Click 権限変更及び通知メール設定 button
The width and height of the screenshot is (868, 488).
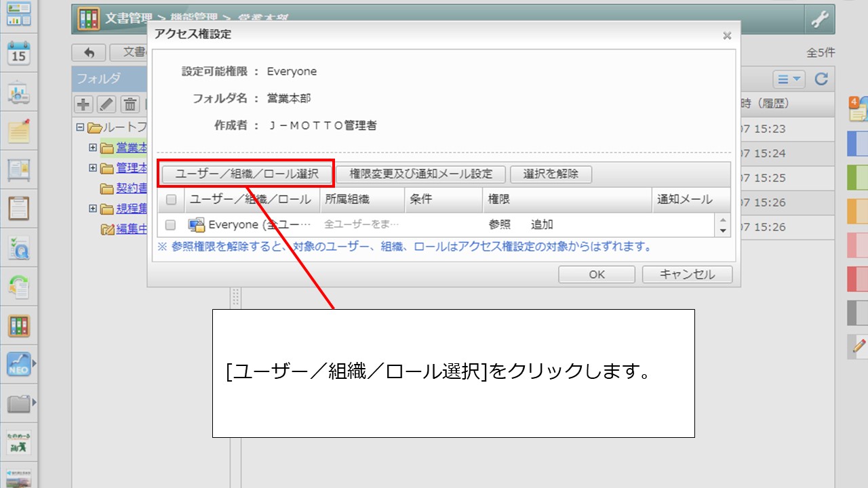420,174
